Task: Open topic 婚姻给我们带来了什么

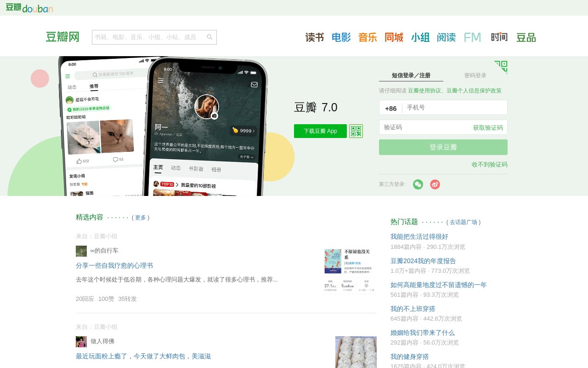Action: (x=423, y=333)
